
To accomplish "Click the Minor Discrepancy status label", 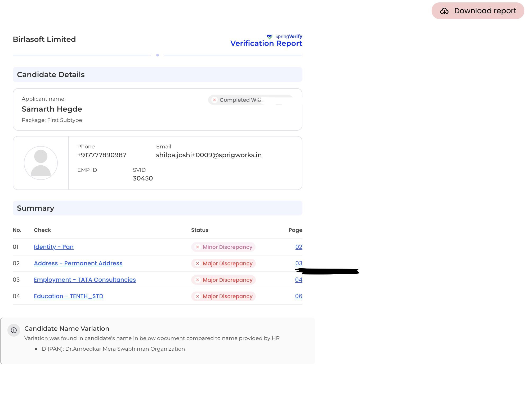I will [227, 247].
